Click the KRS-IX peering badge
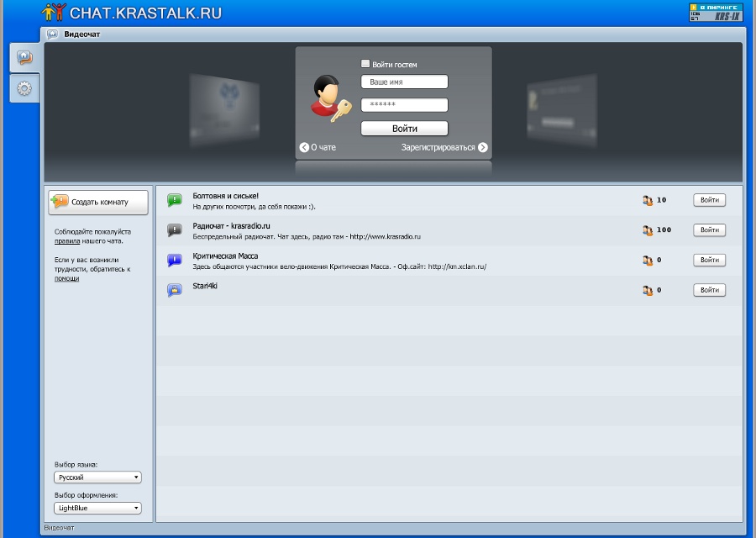756x538 pixels. pos(715,12)
